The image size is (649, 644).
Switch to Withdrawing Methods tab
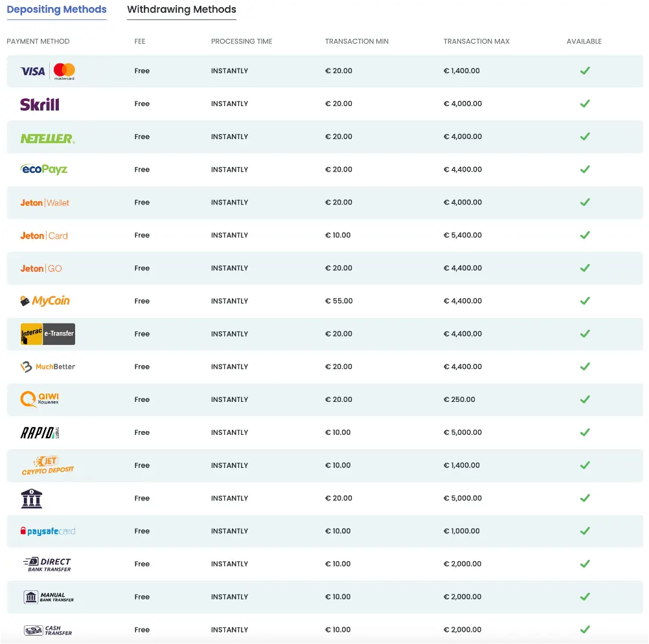point(182,10)
